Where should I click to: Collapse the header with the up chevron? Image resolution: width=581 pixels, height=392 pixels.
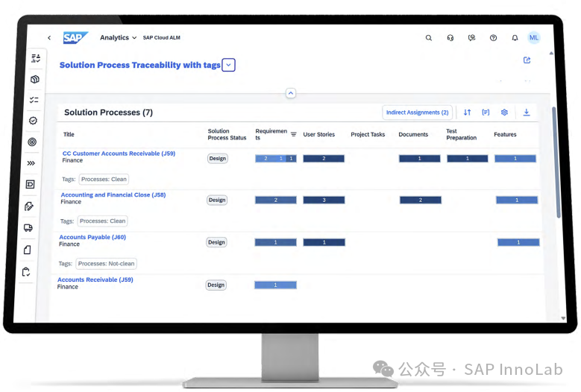[291, 93]
